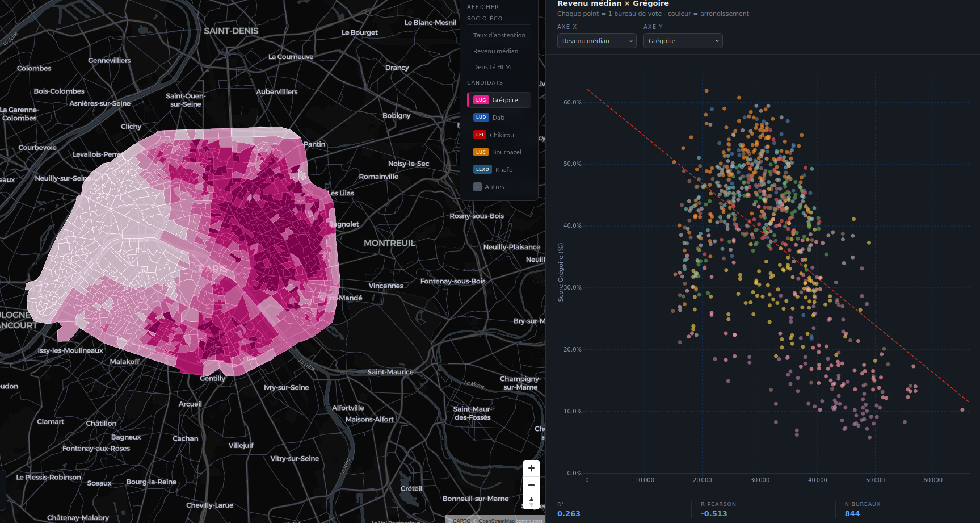Image resolution: width=980 pixels, height=523 pixels.
Task: Click the LEXD party badge
Action: pos(482,170)
